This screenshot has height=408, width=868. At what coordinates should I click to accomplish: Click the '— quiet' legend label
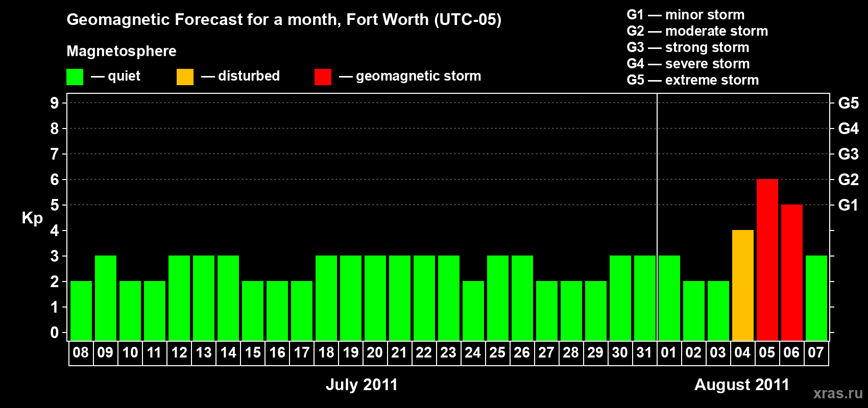point(116,76)
